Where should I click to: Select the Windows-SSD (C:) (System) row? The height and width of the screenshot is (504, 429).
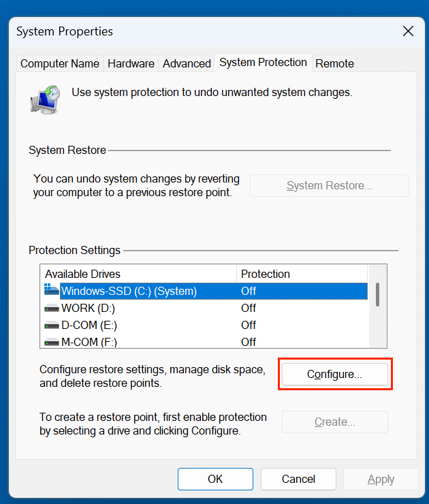[206, 291]
